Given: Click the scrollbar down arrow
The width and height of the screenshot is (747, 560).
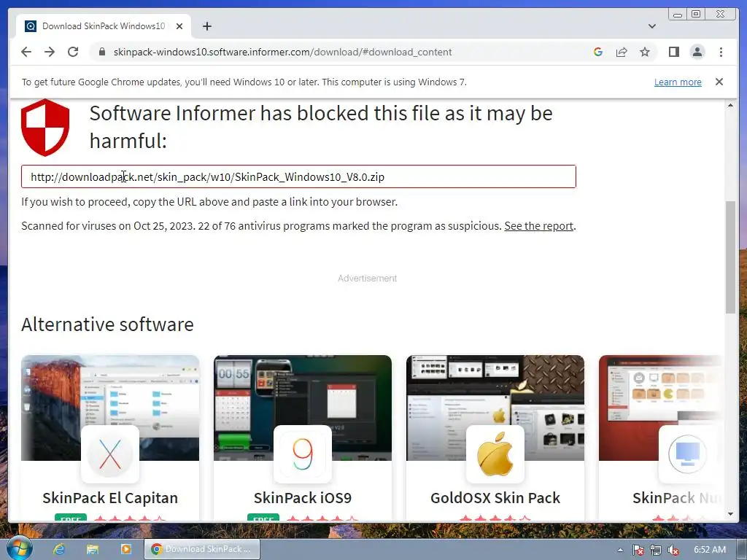Looking at the screenshot, I should tap(730, 514).
